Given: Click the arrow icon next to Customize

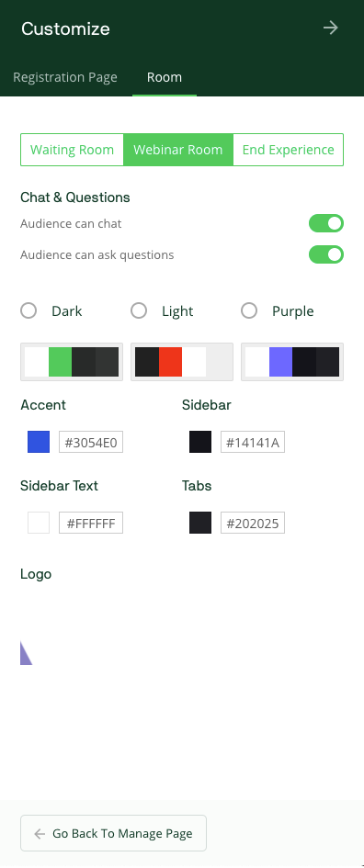Looking at the screenshot, I should pyautogui.click(x=331, y=28).
